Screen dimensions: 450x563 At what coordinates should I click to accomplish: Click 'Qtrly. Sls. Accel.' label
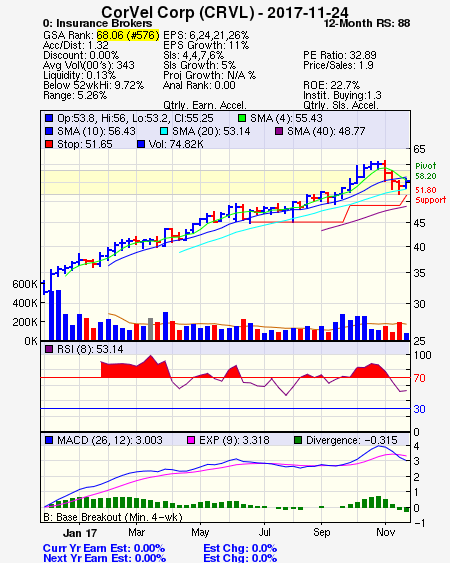point(341,106)
